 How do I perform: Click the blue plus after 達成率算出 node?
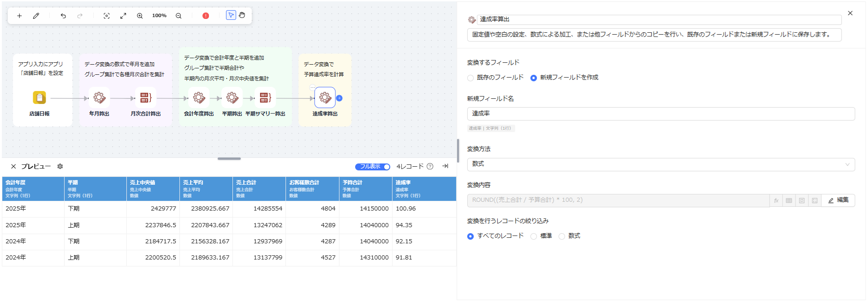pyautogui.click(x=339, y=98)
